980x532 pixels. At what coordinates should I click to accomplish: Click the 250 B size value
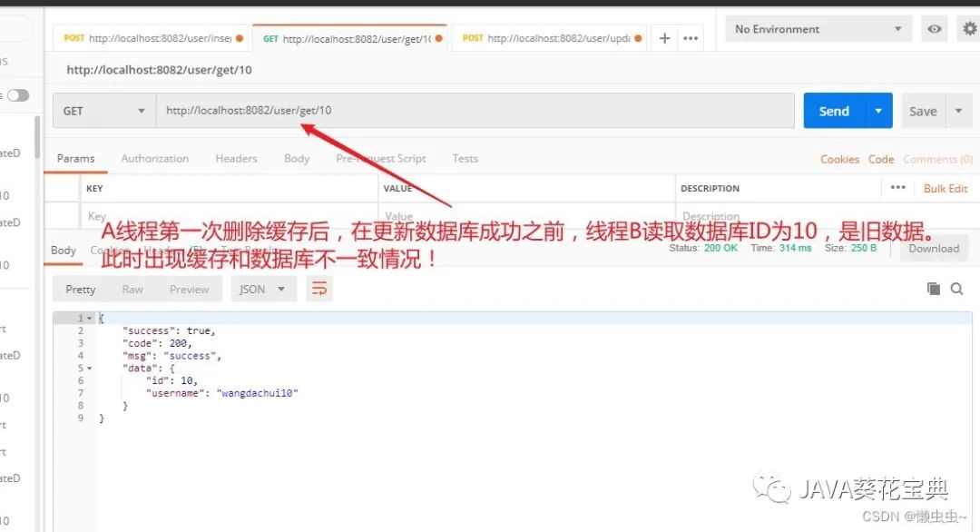coord(864,248)
